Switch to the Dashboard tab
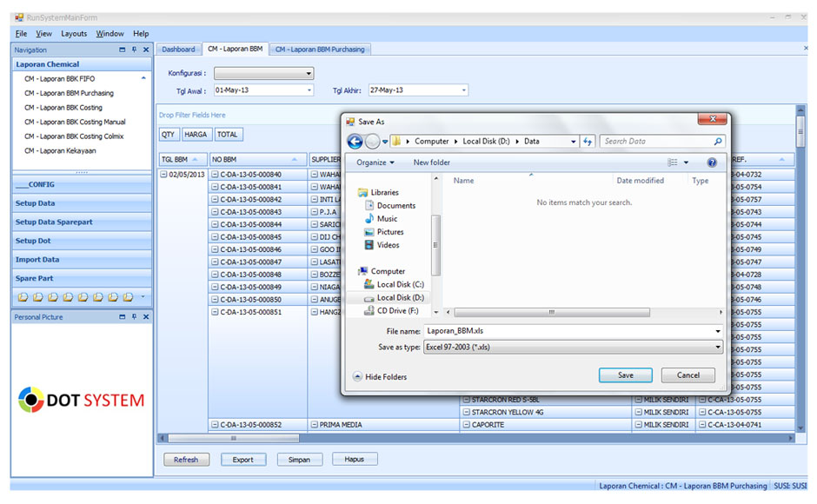 click(178, 50)
